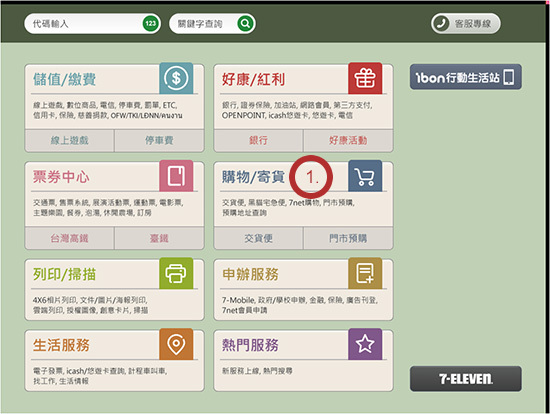Click the green magnifier search icon
Screen dimensions: 550x414
point(246,24)
